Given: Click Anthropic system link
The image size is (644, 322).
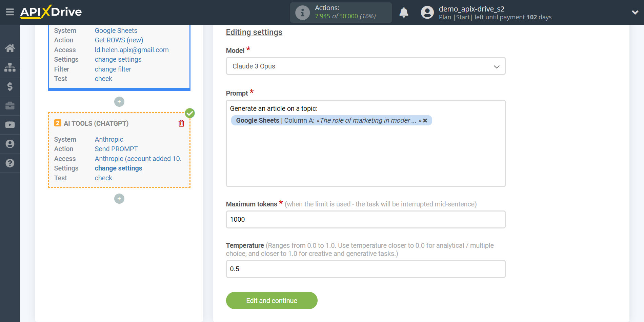Looking at the screenshot, I should pos(109,139).
